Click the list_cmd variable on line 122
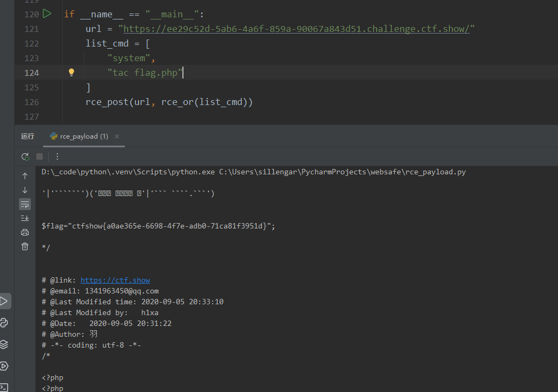 107,43
